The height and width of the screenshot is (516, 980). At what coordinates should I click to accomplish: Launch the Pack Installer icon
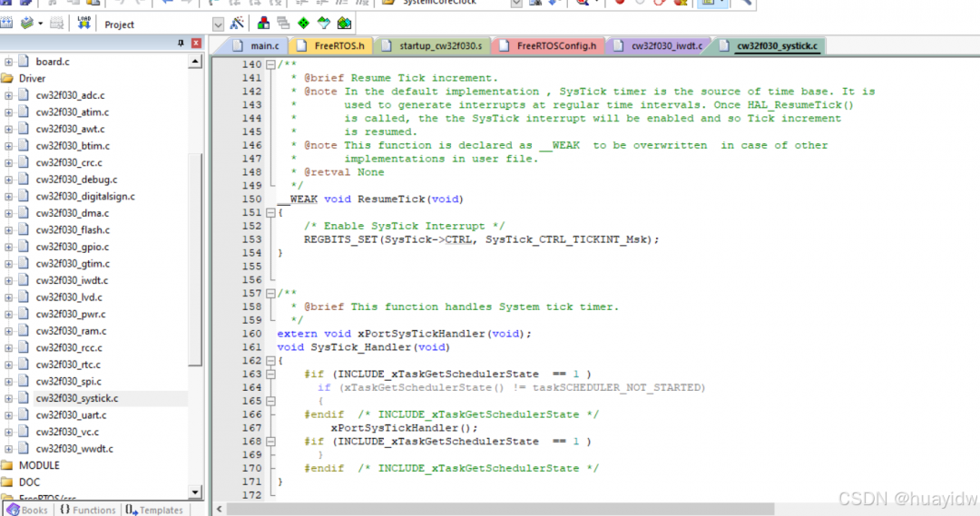click(x=344, y=24)
